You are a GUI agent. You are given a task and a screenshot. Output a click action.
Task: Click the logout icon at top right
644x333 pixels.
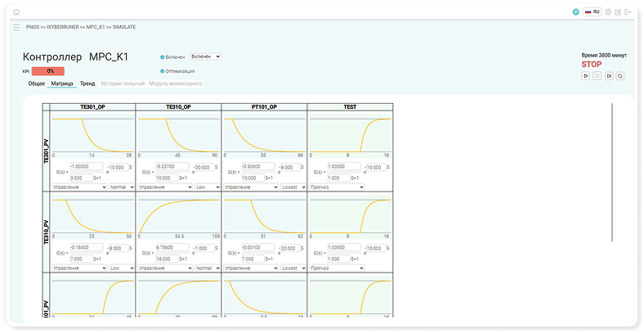(628, 12)
